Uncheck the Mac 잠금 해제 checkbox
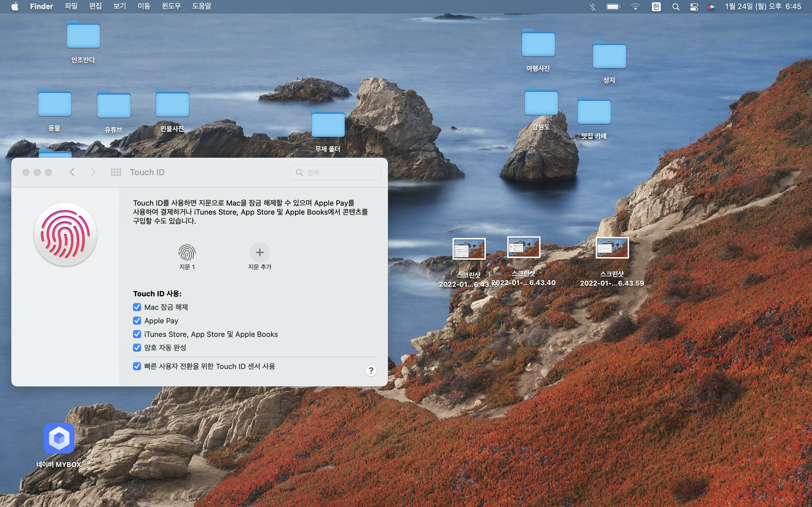 137,307
